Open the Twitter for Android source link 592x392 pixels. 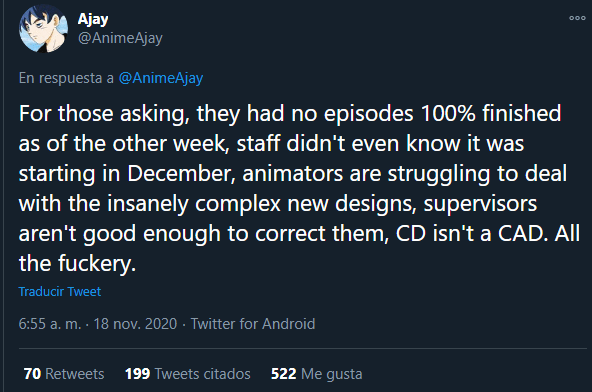(x=253, y=324)
